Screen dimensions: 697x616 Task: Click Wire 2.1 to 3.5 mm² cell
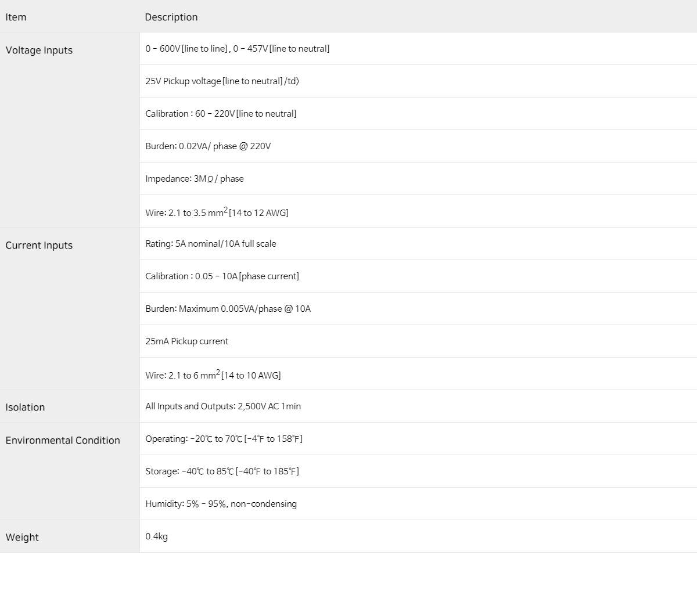(x=217, y=212)
